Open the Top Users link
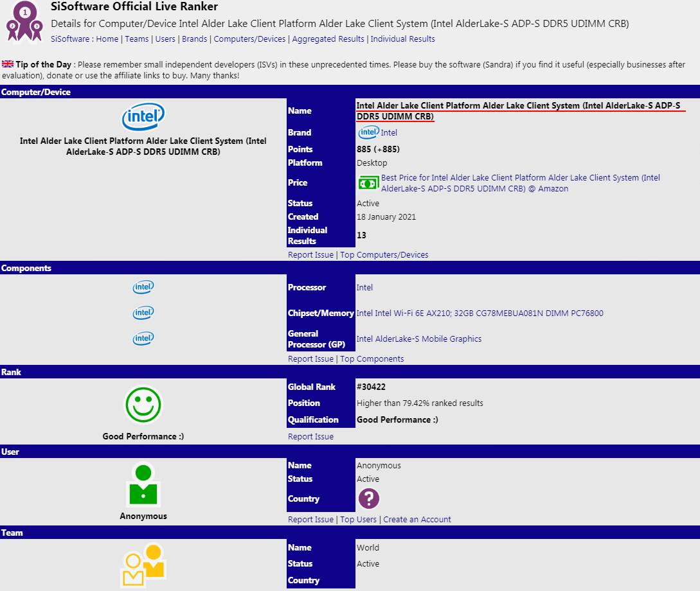Viewport: 700px width, 591px height. 359,519
